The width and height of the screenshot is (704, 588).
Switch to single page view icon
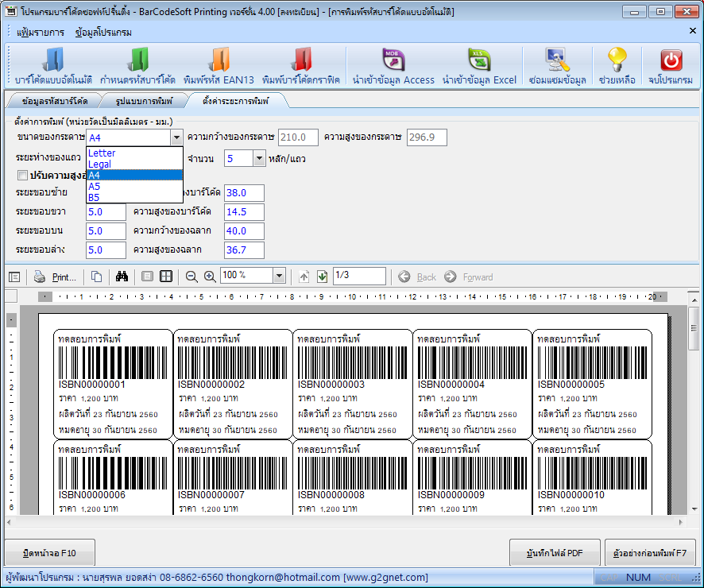[x=147, y=277]
